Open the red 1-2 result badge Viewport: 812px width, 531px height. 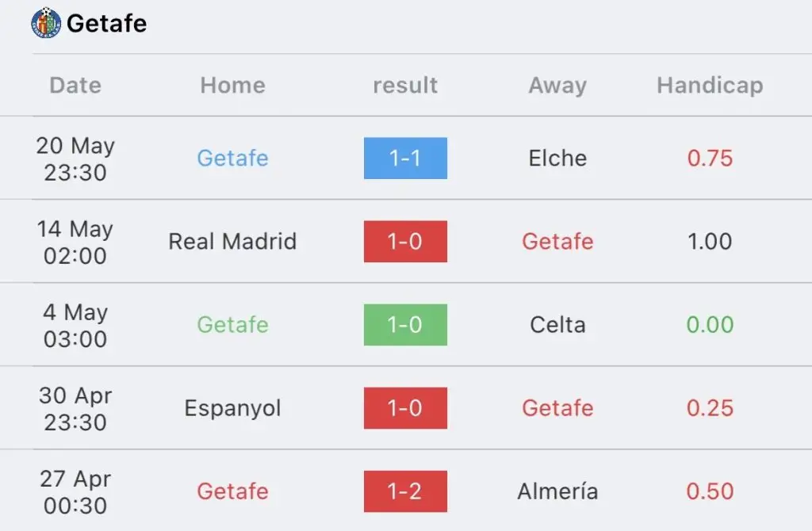pyautogui.click(x=405, y=491)
